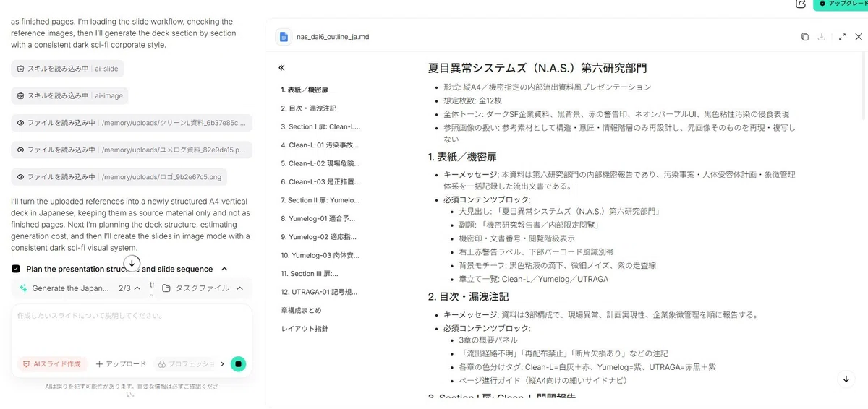Select the AIスライド作成 mode chip
The height and width of the screenshot is (409, 868).
click(52, 364)
